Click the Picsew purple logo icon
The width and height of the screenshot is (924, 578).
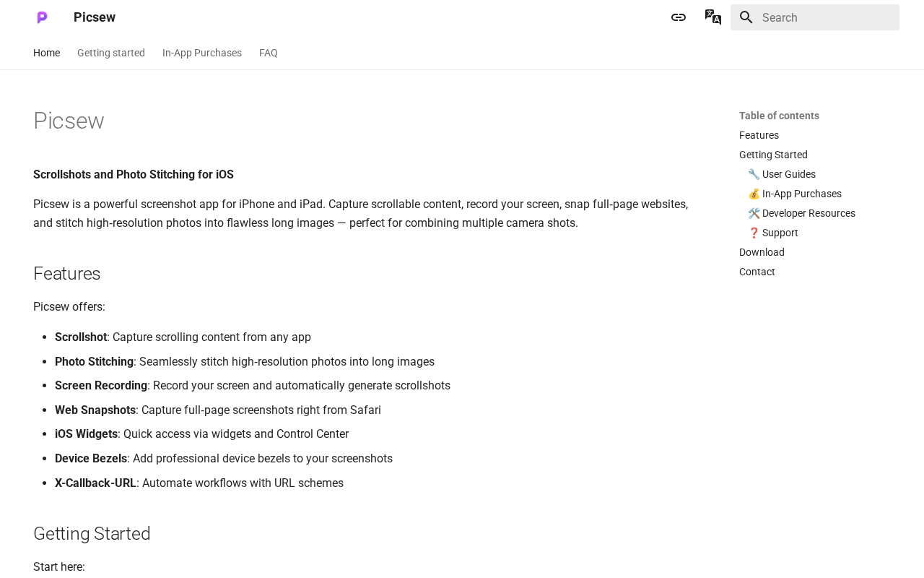[42, 17]
